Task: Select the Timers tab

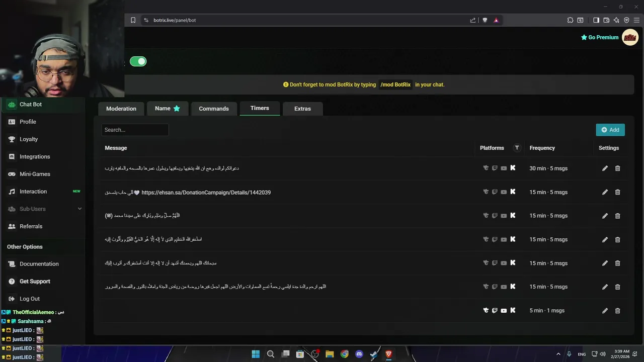Action: point(260,108)
